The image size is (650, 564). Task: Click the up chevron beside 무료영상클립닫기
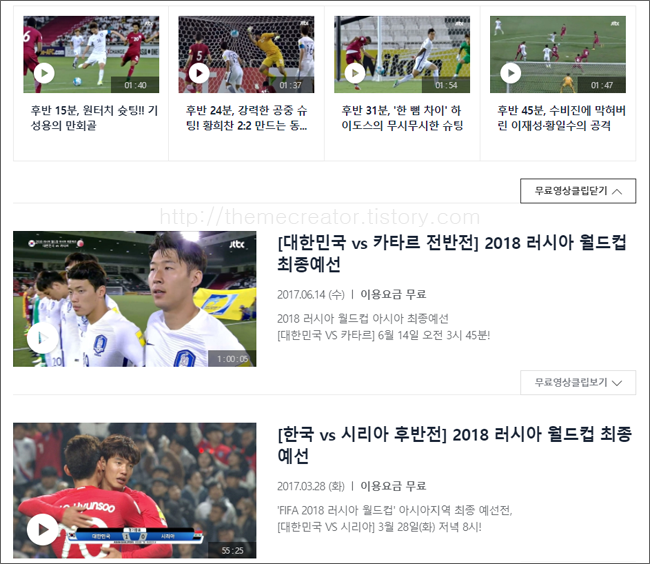(617, 191)
